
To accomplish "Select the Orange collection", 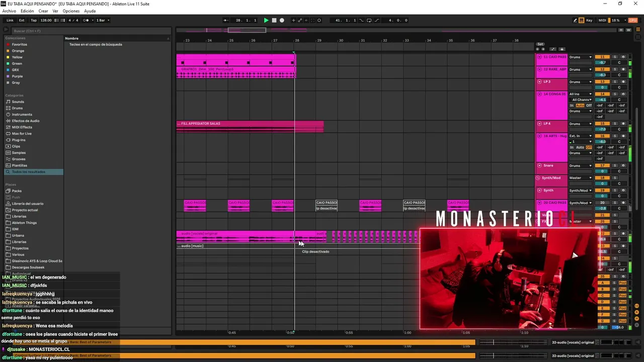I will tap(18, 51).
